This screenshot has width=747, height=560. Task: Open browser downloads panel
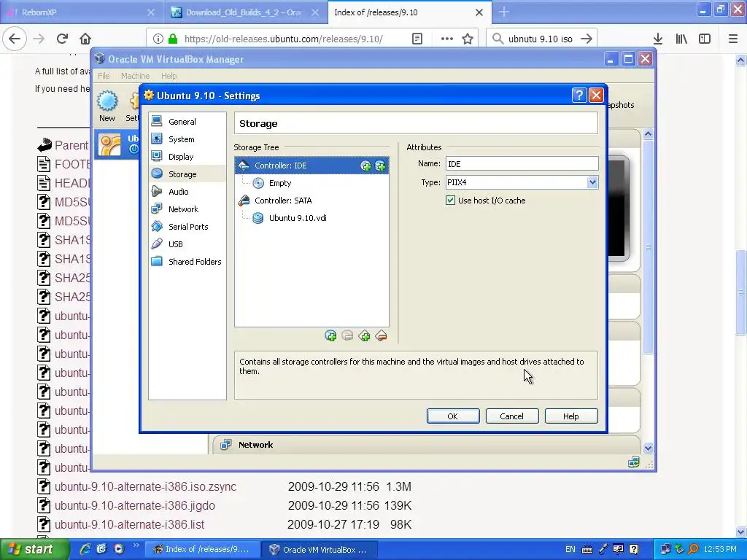pyautogui.click(x=658, y=39)
